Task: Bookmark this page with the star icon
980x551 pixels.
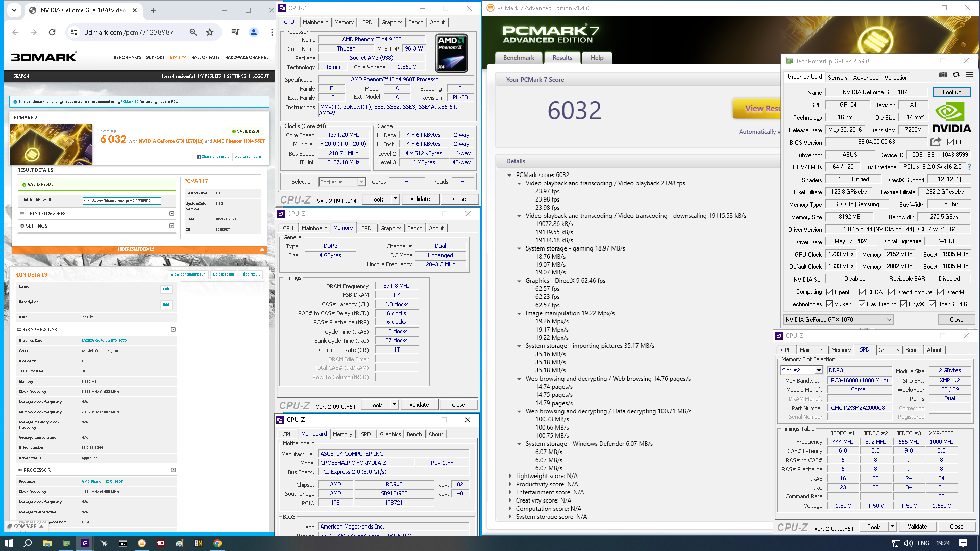Action: [210, 32]
